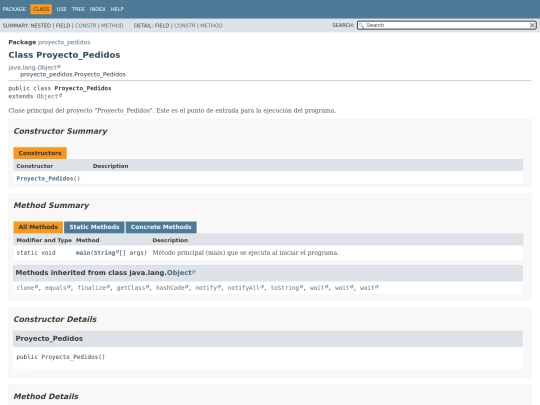Select the highlighted CLASS nav item
The width and height of the screenshot is (540, 405).
coord(41,9)
